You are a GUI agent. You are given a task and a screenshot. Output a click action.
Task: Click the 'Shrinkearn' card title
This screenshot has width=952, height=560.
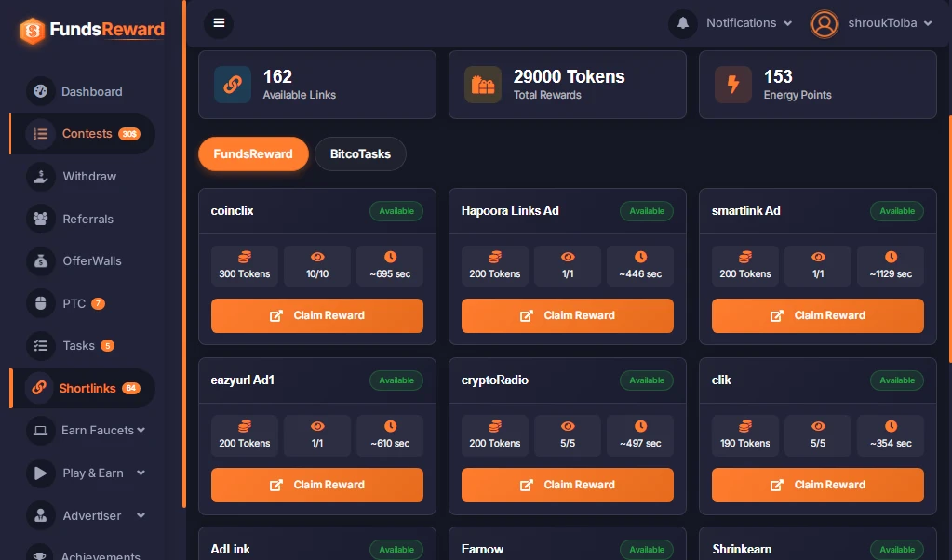(x=742, y=549)
